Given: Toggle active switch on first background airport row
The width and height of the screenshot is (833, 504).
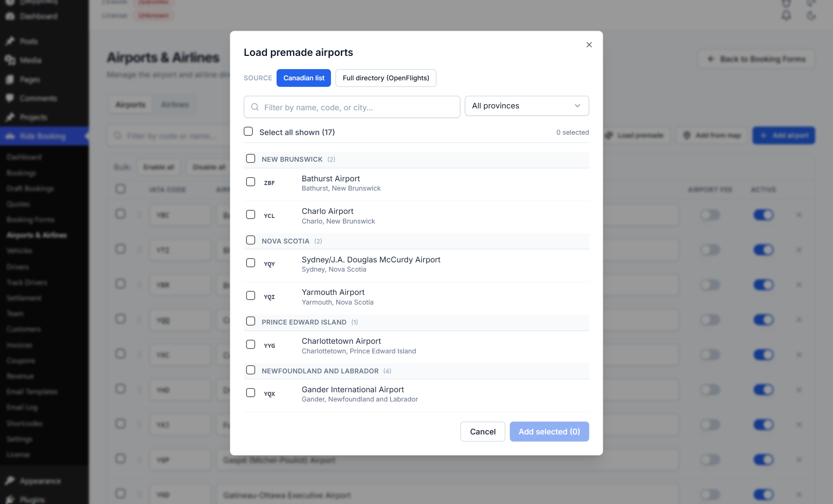Looking at the screenshot, I should (763, 215).
